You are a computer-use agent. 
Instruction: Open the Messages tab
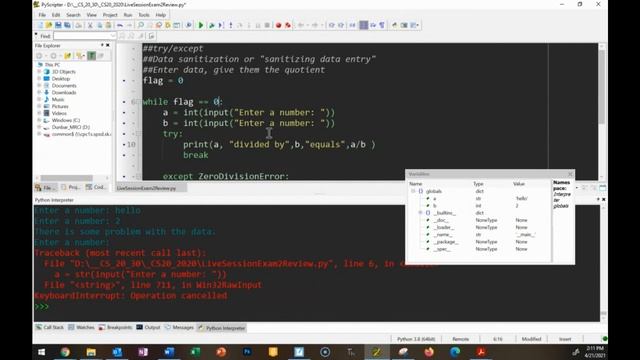click(x=179, y=327)
